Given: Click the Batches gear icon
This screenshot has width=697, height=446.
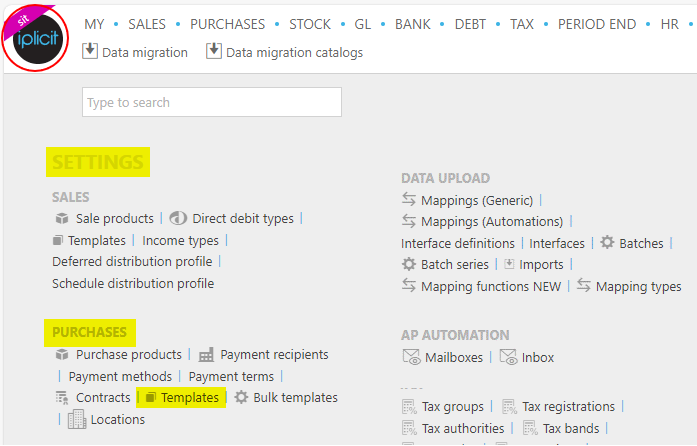Looking at the screenshot, I should 607,242.
